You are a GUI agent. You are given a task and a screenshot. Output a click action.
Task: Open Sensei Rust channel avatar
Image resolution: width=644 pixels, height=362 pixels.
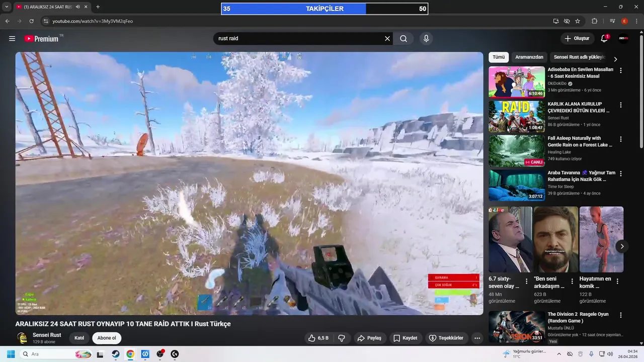coord(22,338)
